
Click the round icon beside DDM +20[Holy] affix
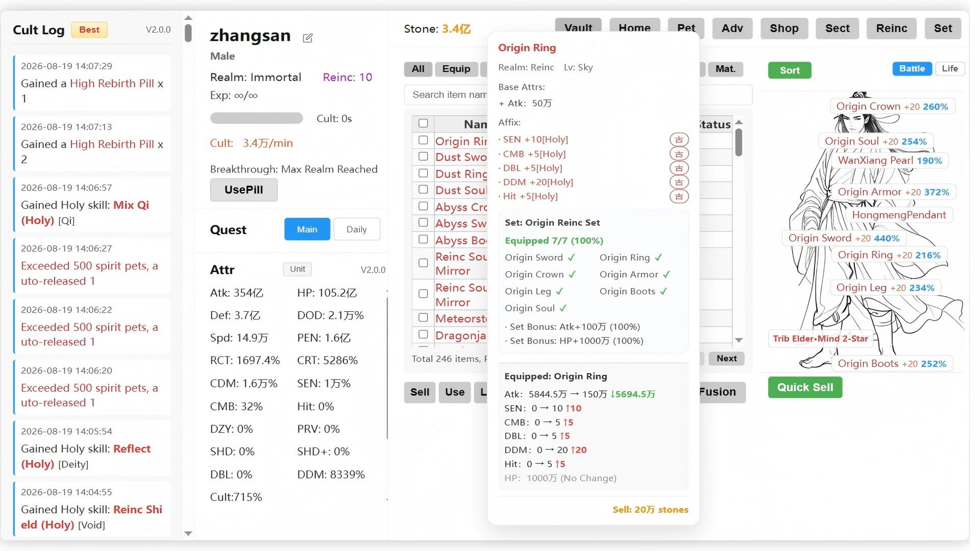(679, 182)
